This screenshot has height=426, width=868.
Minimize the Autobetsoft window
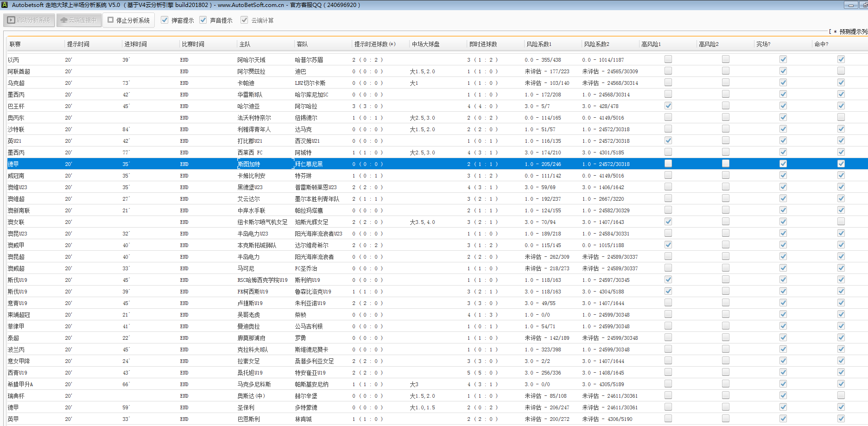[x=850, y=5]
